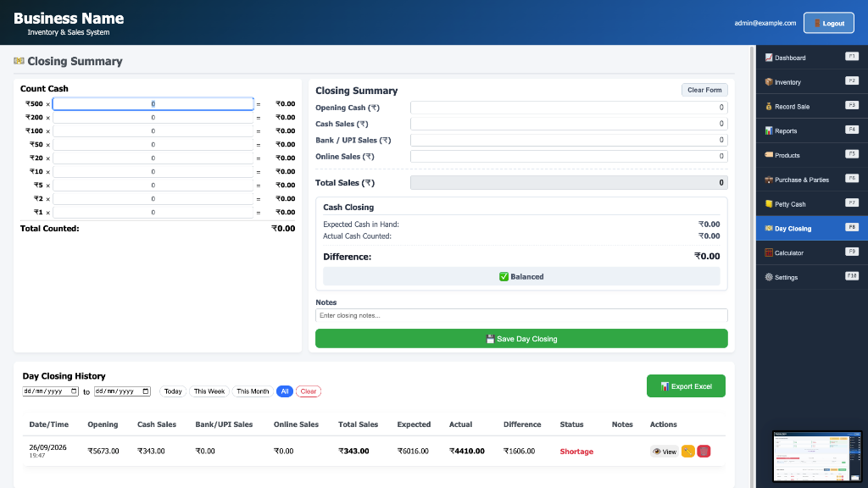Go to Products via its tag icon

click(768, 155)
